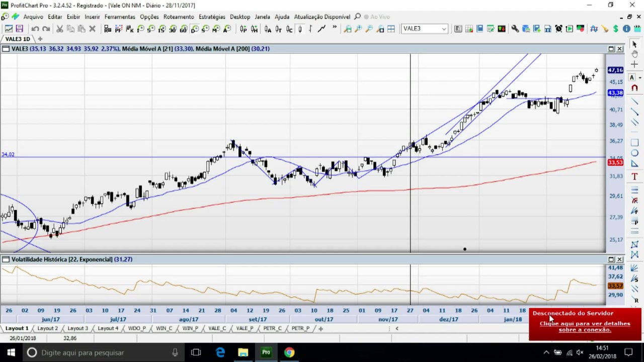Set chart period to 30 minutes

coord(173,29)
